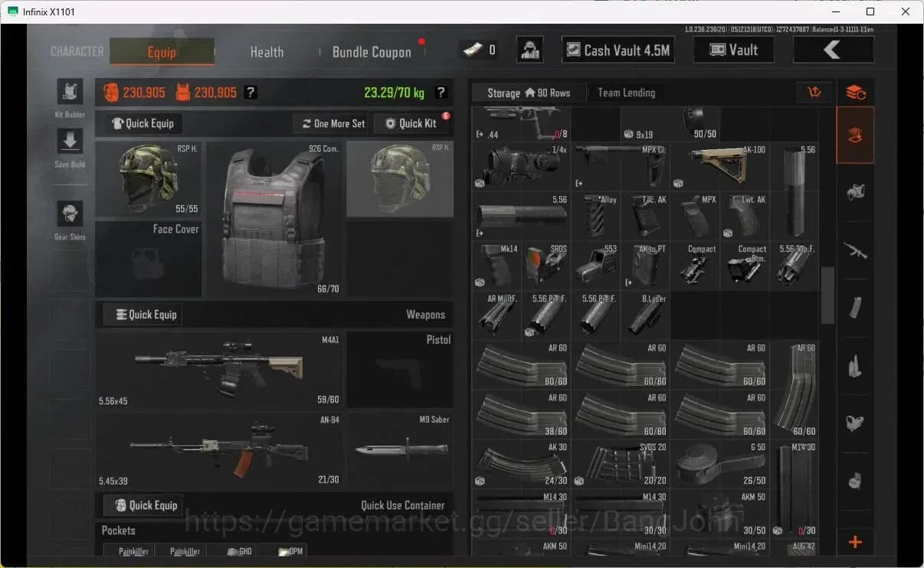This screenshot has height=568, width=924.
Task: Select the AK-100 tan stock item
Action: [x=719, y=167]
